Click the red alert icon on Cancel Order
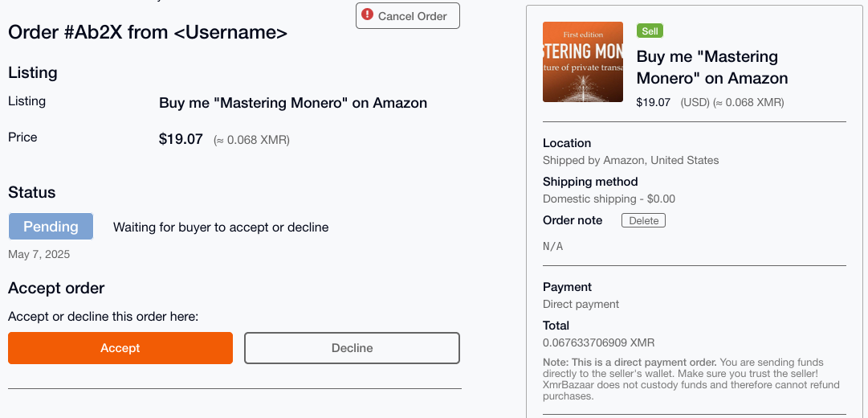 coord(368,14)
